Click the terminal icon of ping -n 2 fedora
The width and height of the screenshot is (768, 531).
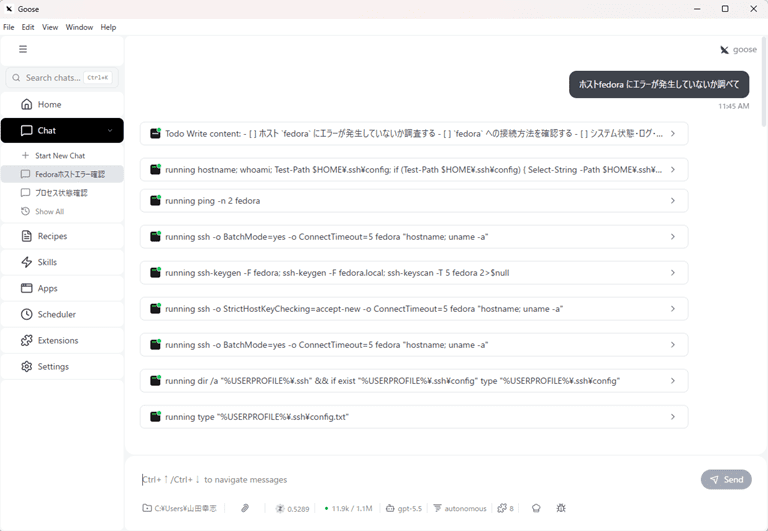(x=155, y=200)
